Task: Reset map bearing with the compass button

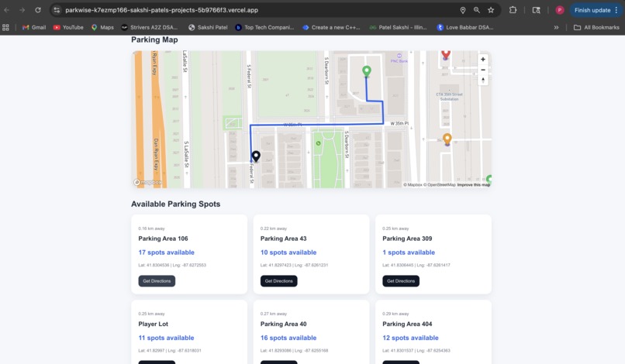Action: (x=482, y=80)
